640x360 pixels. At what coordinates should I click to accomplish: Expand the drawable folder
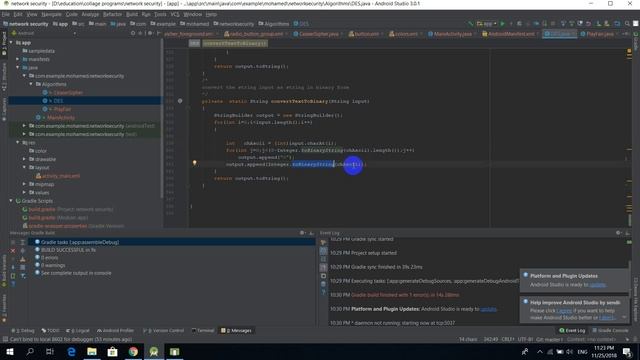pos(24,159)
